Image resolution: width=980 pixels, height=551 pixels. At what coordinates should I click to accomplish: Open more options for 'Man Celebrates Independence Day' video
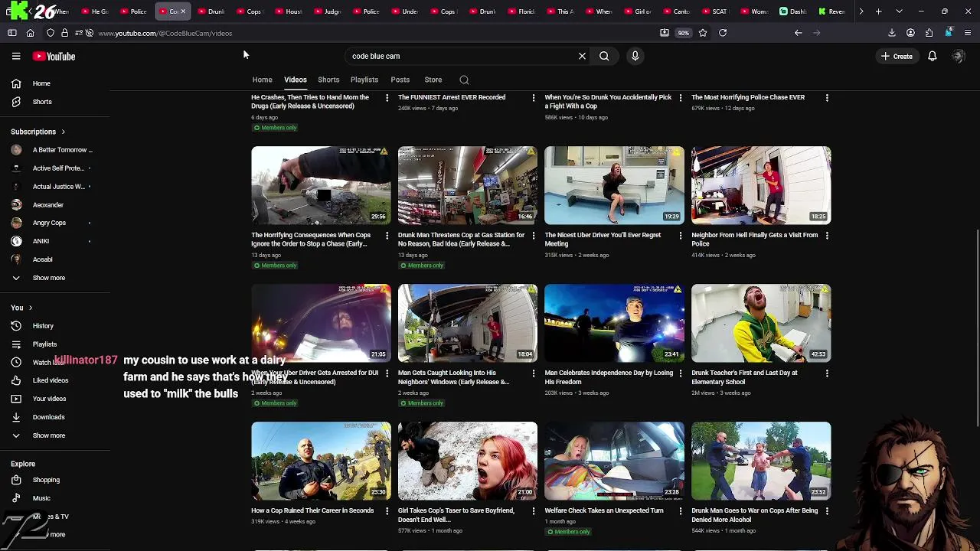(681, 373)
